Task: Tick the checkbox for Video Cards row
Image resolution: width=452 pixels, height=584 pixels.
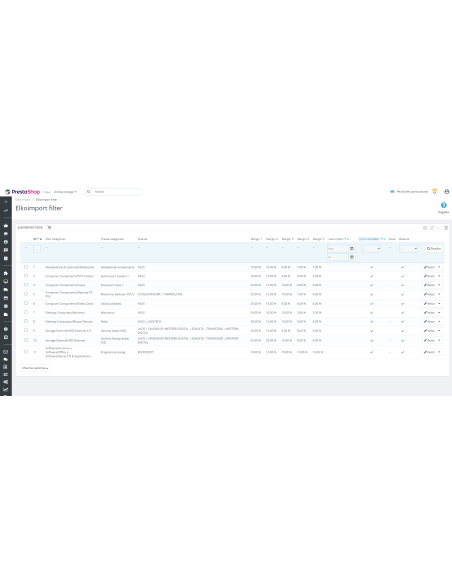Action: [x=26, y=303]
